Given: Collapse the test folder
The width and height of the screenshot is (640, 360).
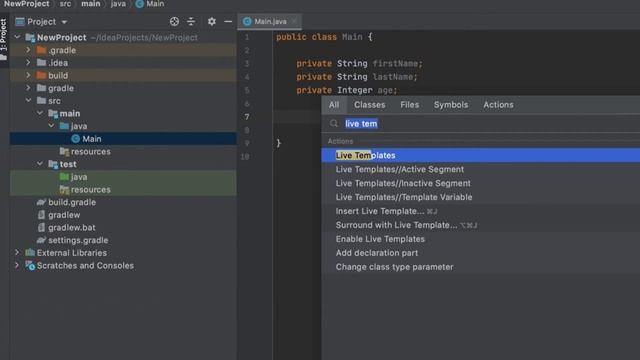Looking at the screenshot, I should click(x=40, y=164).
